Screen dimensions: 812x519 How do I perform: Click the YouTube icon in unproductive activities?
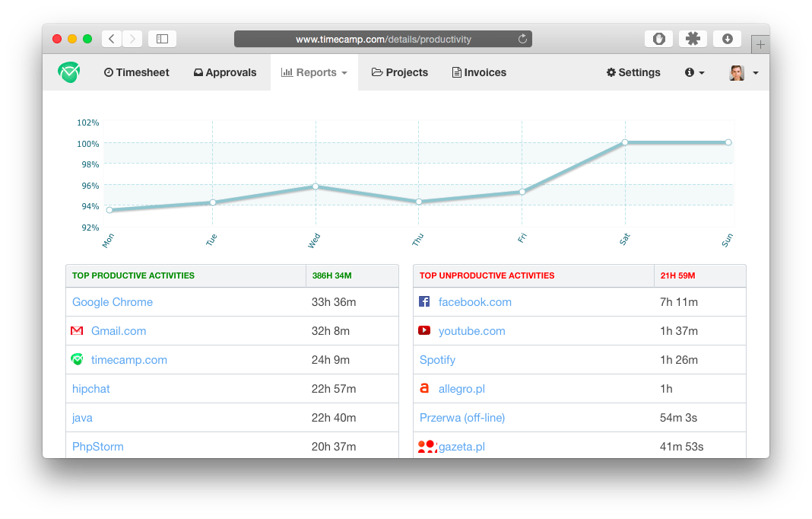tap(424, 330)
